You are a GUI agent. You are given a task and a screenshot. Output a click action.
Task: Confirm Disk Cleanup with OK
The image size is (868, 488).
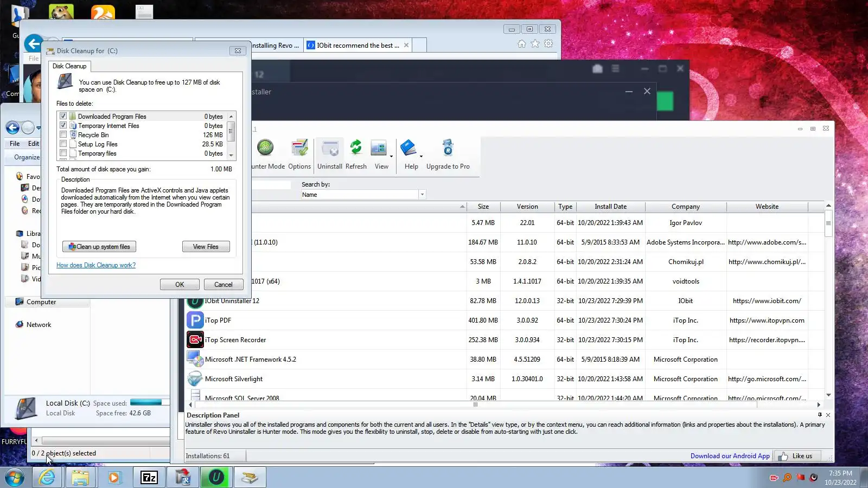[180, 285]
